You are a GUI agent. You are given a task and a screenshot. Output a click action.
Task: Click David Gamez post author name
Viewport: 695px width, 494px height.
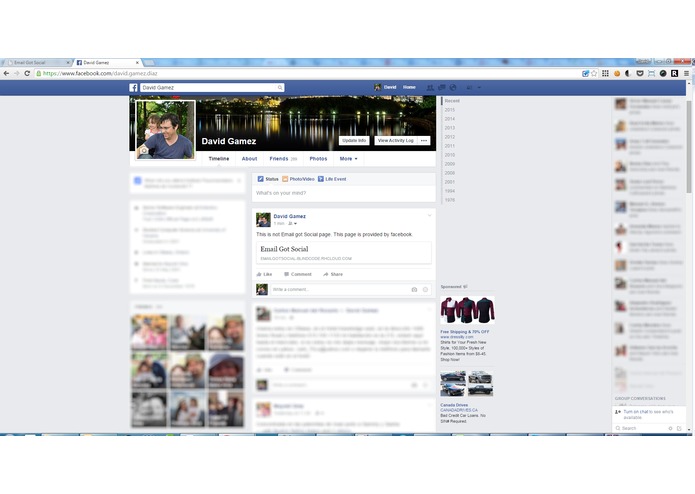[x=289, y=216]
